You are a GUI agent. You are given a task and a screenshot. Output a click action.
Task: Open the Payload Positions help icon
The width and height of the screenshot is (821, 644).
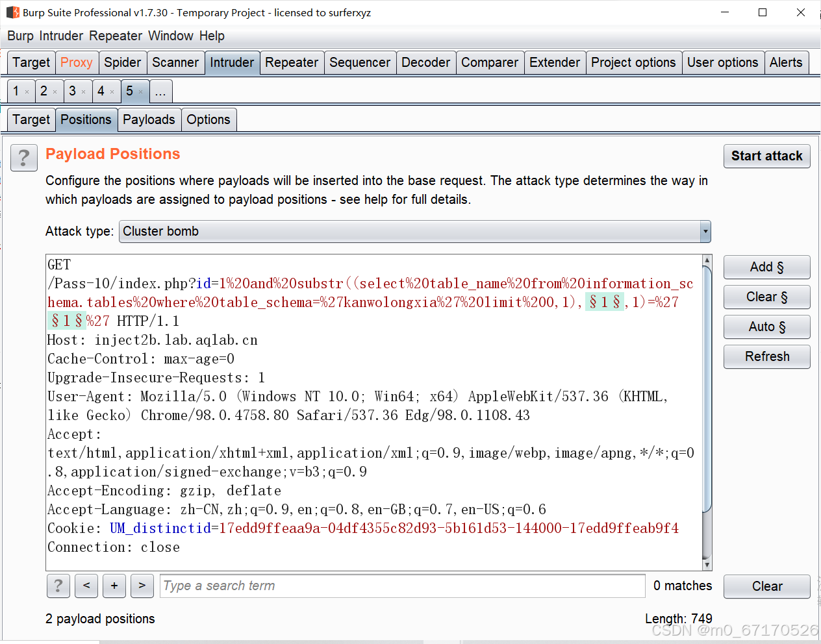tap(24, 158)
